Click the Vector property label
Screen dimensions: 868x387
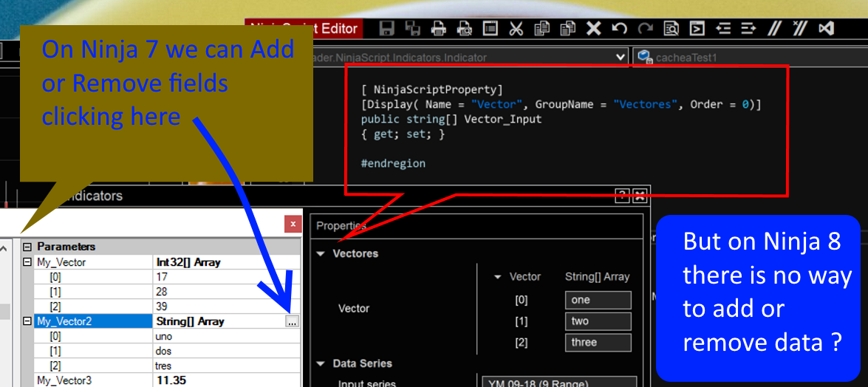click(354, 309)
